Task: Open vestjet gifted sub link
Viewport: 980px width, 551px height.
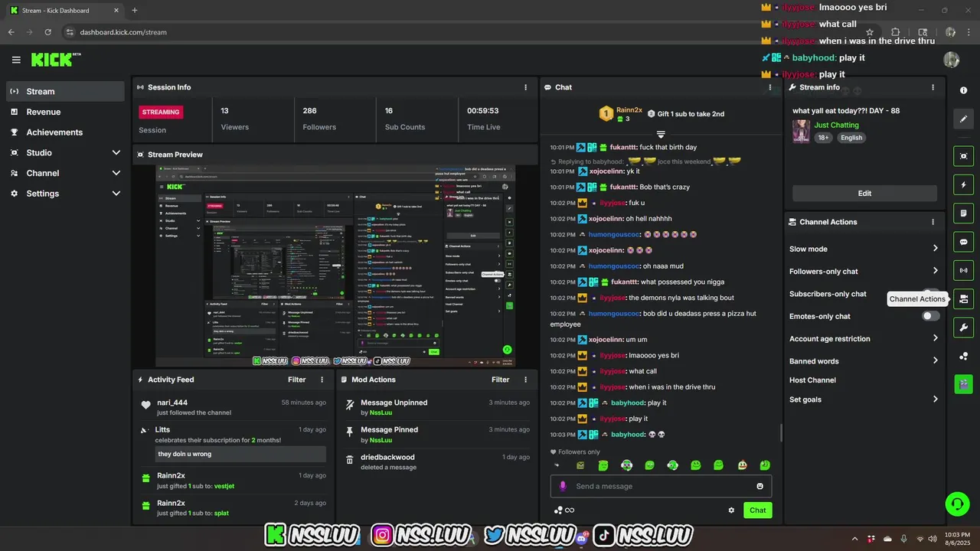Action: (224, 486)
